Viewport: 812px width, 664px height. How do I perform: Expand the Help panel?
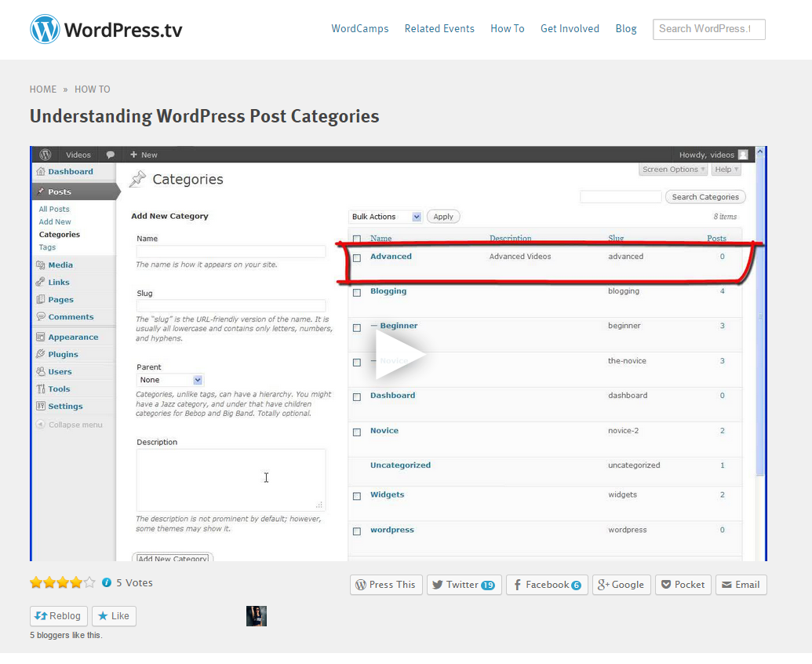coord(726,170)
